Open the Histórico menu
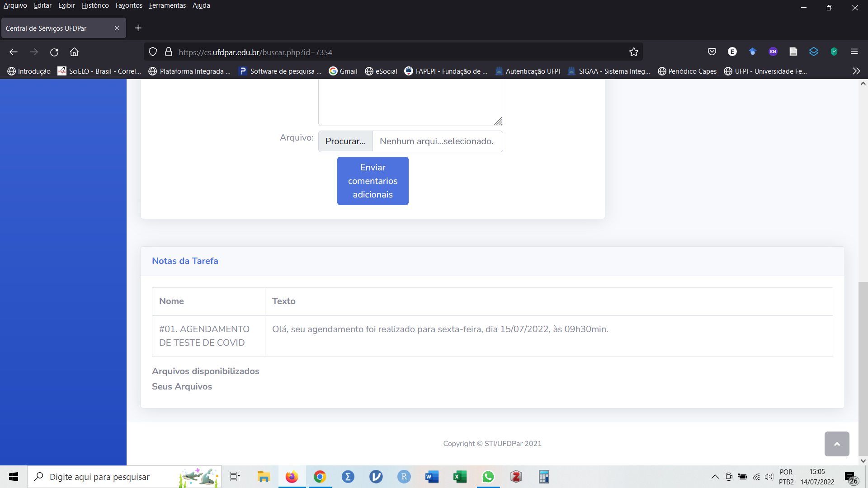 (95, 5)
